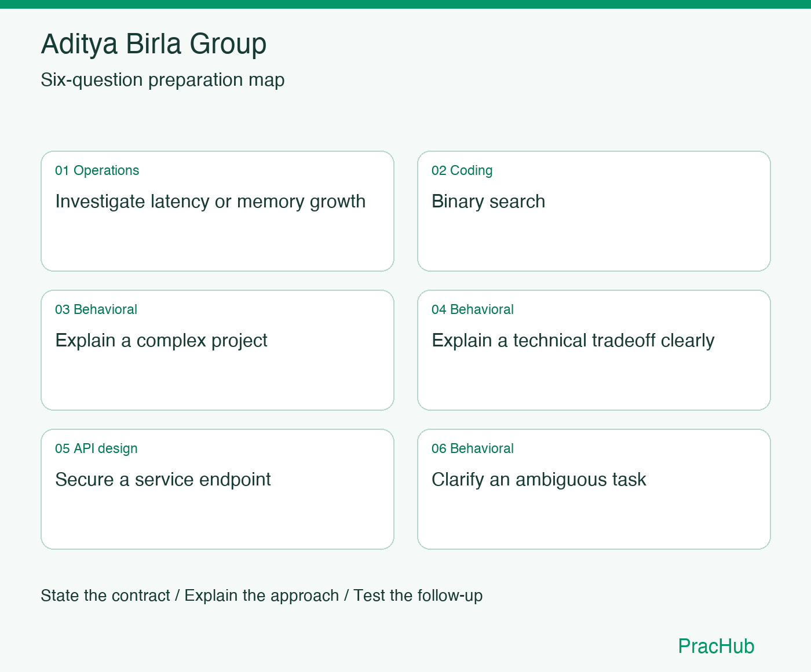Select the 02 Coding label
811x672 pixels.
[462, 170]
